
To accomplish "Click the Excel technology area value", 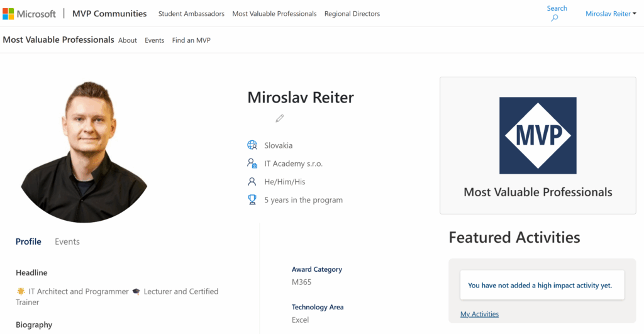I will coord(300,320).
